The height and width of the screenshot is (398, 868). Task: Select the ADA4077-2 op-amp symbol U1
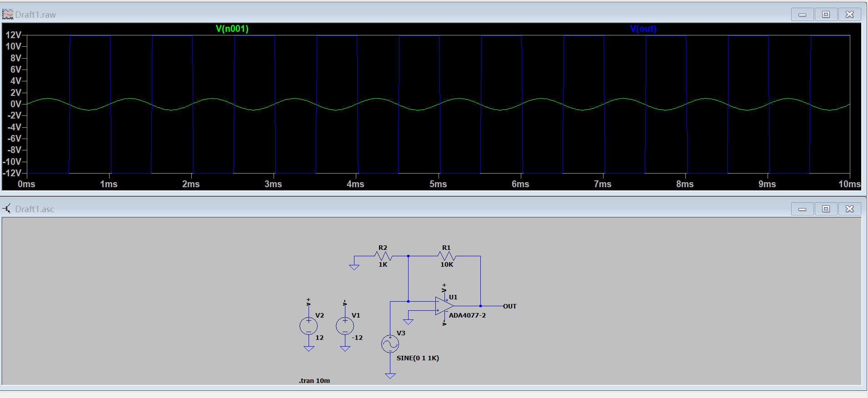(x=444, y=306)
